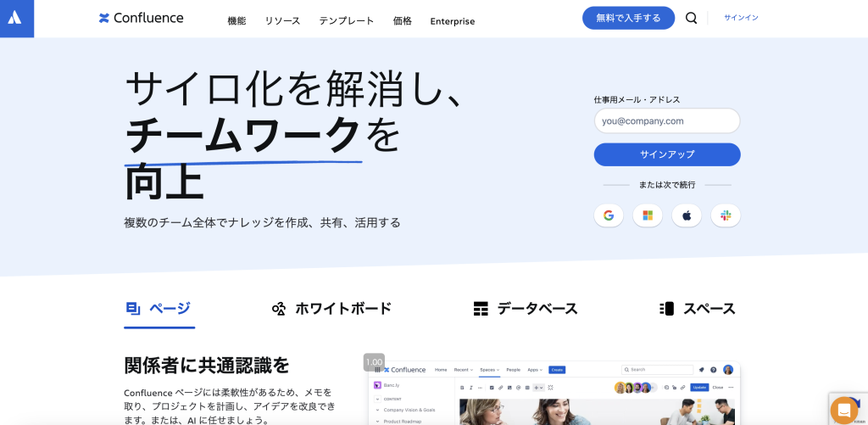Click the Atlassian logo icon in top-left corner

[x=15, y=18]
